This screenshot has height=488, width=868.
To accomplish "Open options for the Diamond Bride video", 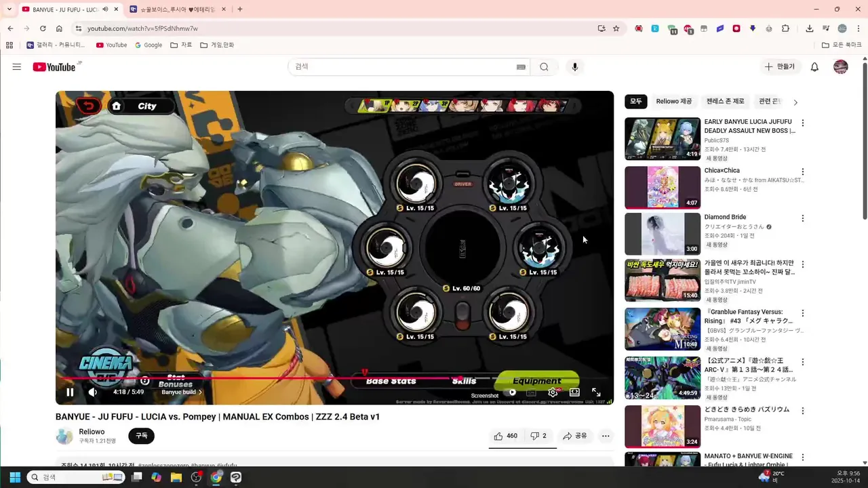I will [x=803, y=218].
